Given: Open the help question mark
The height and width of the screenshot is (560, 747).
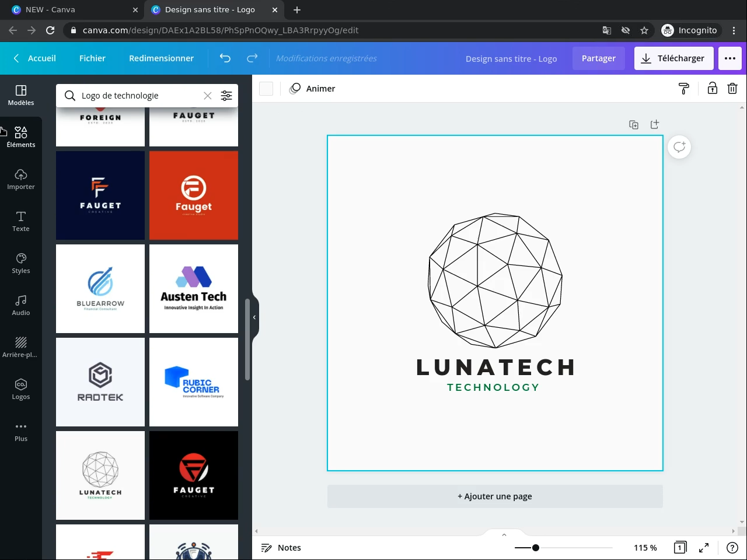Looking at the screenshot, I should [x=732, y=548].
